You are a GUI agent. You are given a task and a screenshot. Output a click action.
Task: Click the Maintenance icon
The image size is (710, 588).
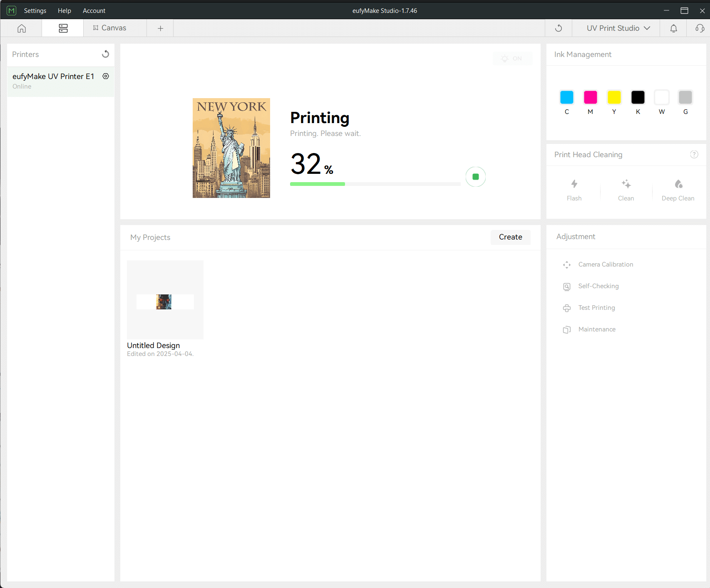pyautogui.click(x=567, y=330)
